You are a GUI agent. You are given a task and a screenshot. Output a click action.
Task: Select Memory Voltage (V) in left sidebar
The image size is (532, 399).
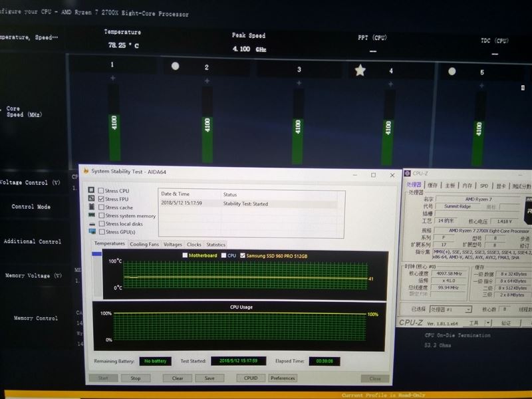[x=34, y=275]
